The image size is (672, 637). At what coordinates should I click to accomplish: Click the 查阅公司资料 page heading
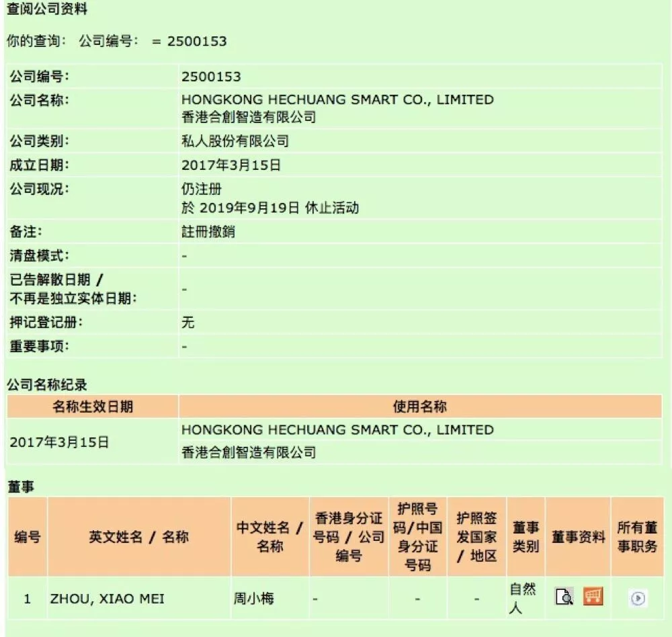point(47,9)
